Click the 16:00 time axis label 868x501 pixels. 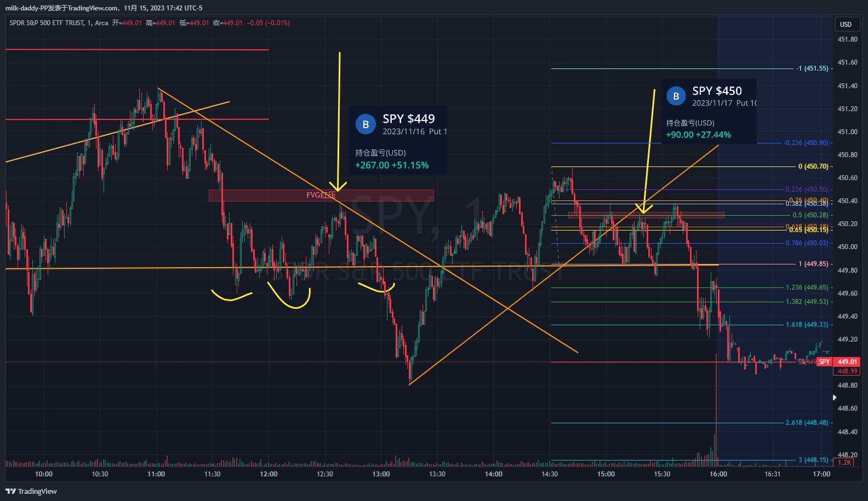point(718,474)
